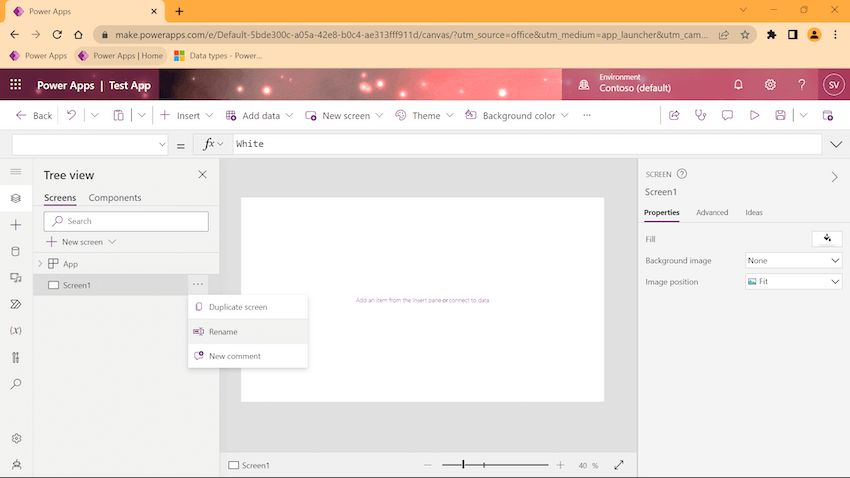Select the Properties tab
The height and width of the screenshot is (478, 850).
pos(661,212)
